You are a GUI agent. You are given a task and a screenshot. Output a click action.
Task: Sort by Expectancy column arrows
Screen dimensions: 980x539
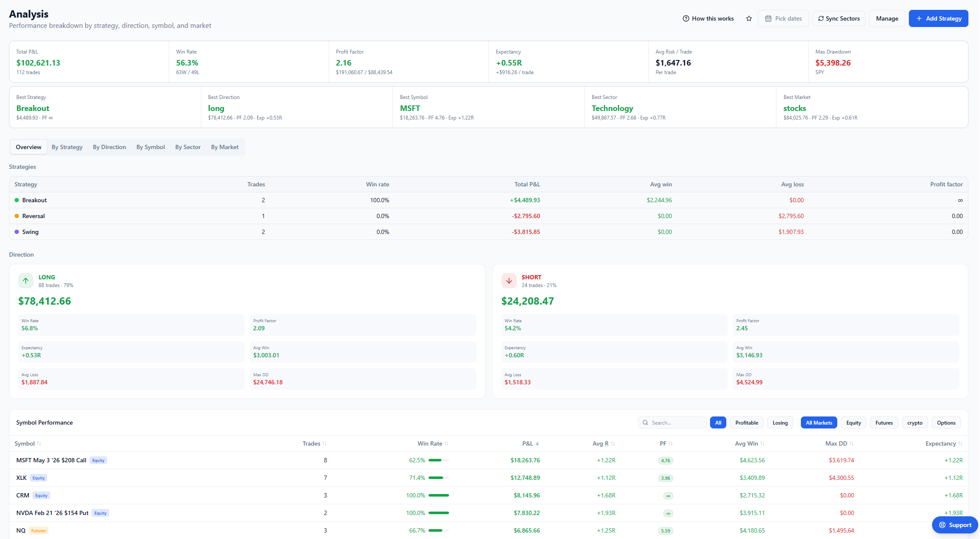[x=960, y=443]
